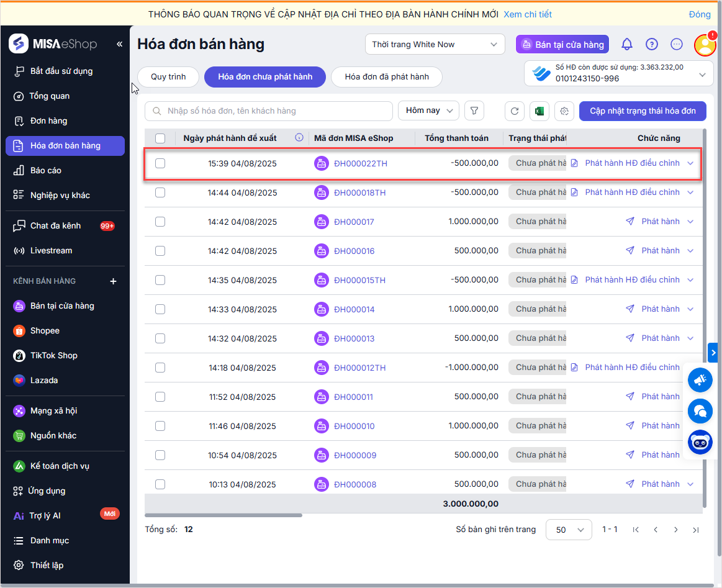Select all invoices using header checkbox

point(160,138)
